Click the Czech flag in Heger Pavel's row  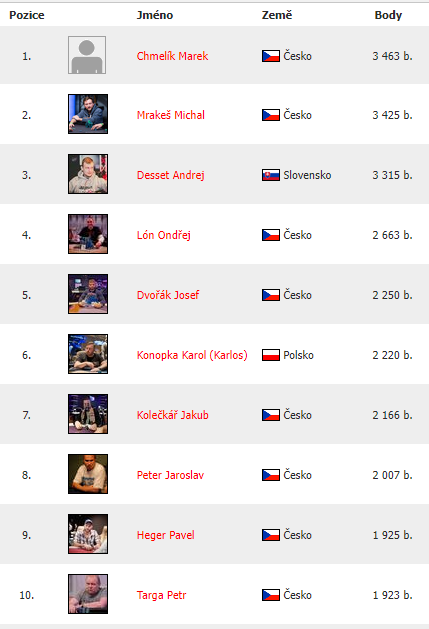point(271,535)
